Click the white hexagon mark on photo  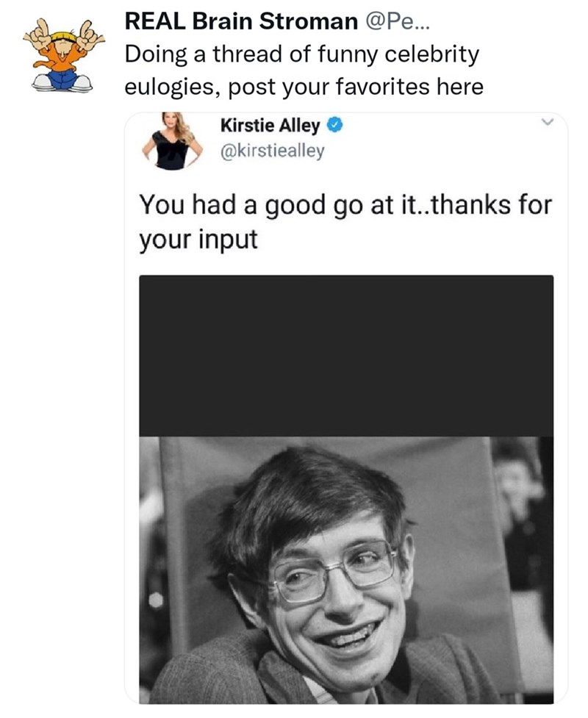[x=157, y=600]
